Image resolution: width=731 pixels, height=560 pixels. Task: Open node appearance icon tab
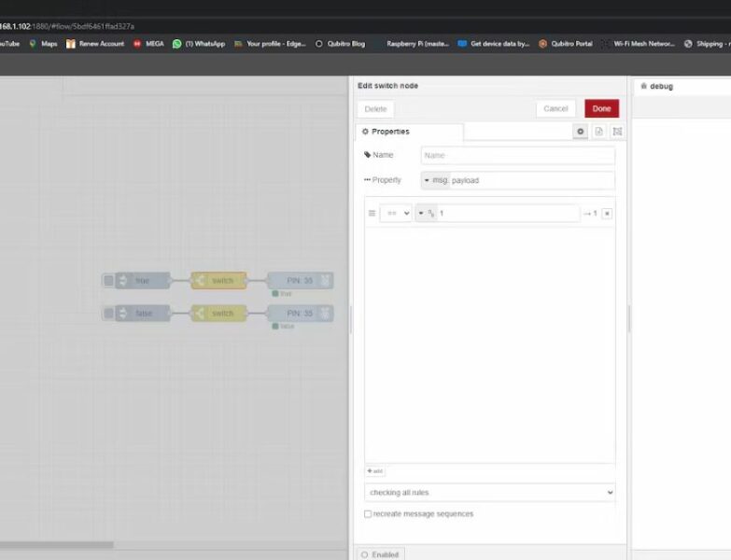pos(617,132)
